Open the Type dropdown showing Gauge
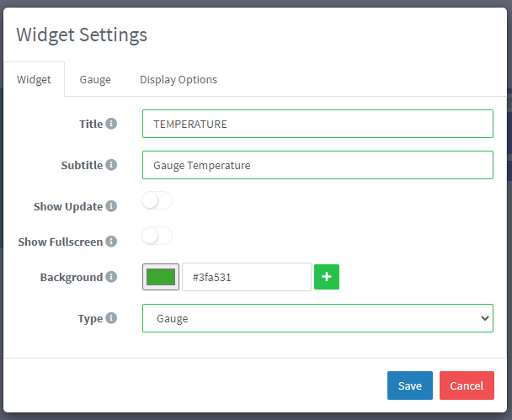This screenshot has height=420, width=512. (x=317, y=318)
